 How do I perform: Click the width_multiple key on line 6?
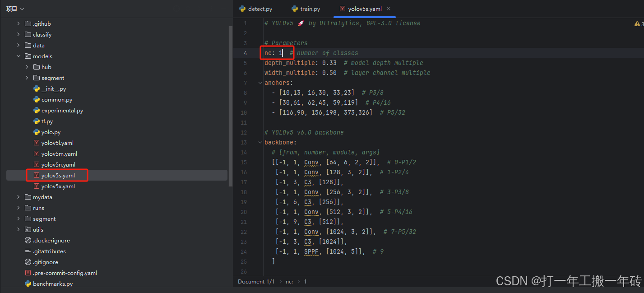(x=291, y=73)
